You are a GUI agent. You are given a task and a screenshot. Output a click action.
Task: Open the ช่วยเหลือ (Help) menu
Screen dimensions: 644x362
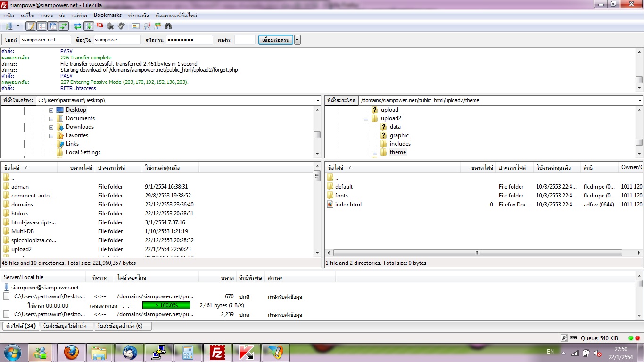click(x=139, y=16)
